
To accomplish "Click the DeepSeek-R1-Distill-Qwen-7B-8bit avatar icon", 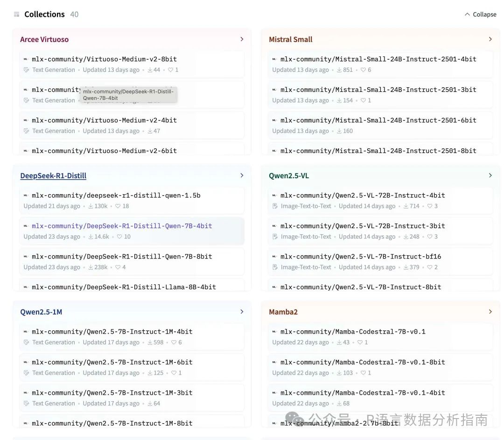I will tap(26, 257).
